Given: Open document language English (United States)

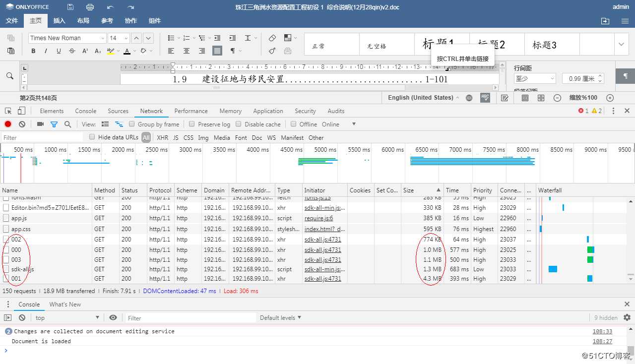Looking at the screenshot, I should (423, 98).
